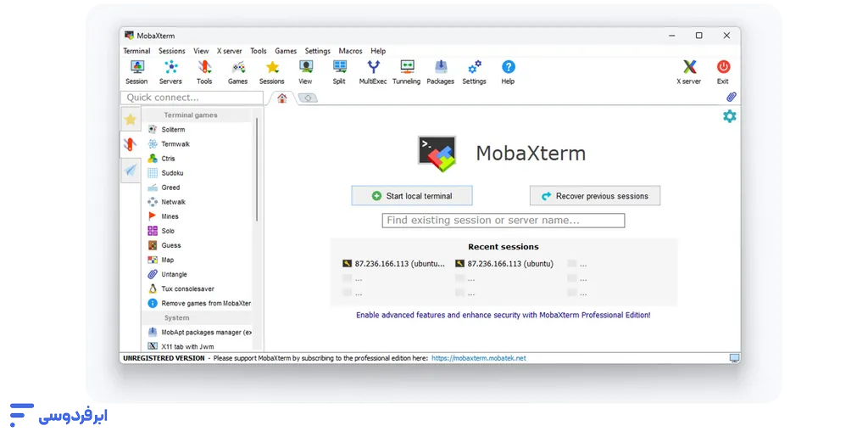Image resolution: width=868 pixels, height=437 pixels.
Task: Open the Settings gears toolbar icon
Action: pos(475,73)
